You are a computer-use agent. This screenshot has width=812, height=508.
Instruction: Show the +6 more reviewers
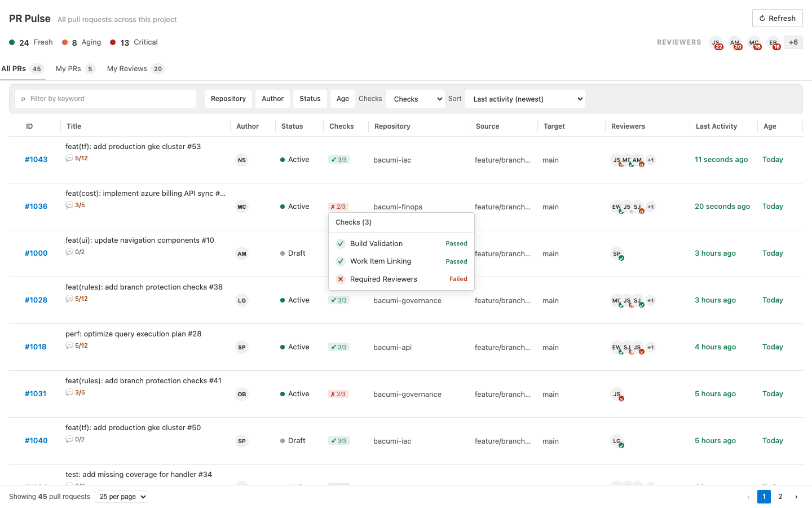793,42
